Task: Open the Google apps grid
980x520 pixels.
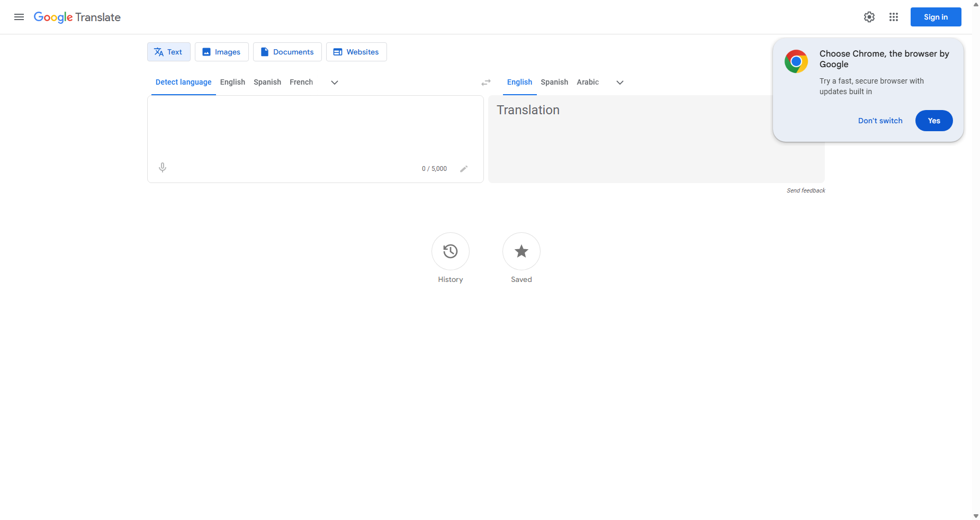Action: (x=894, y=17)
